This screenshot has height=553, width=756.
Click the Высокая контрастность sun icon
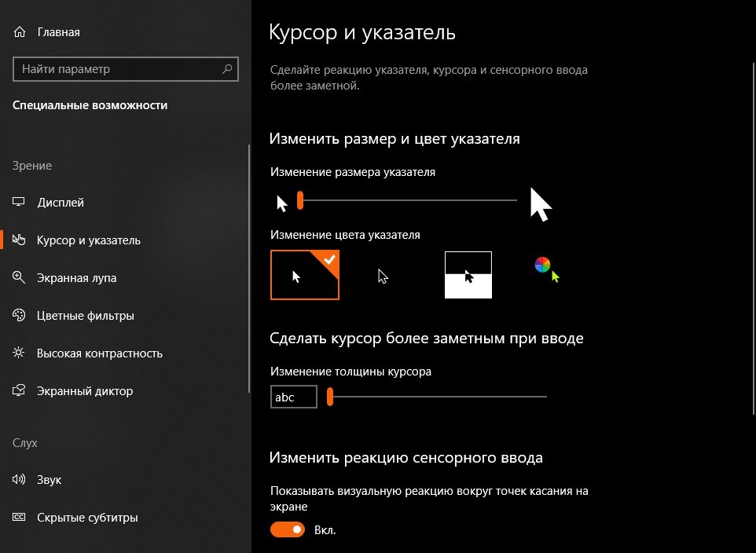click(20, 353)
